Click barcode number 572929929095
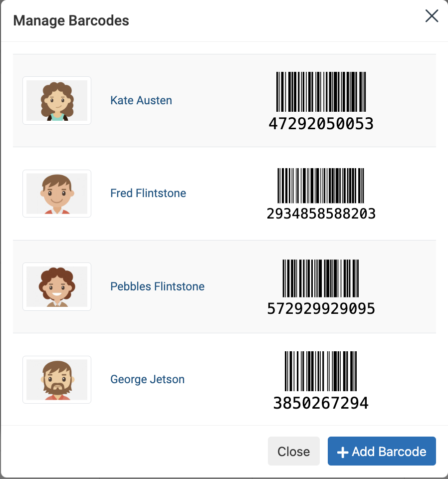This screenshot has height=479, width=448. point(321,308)
